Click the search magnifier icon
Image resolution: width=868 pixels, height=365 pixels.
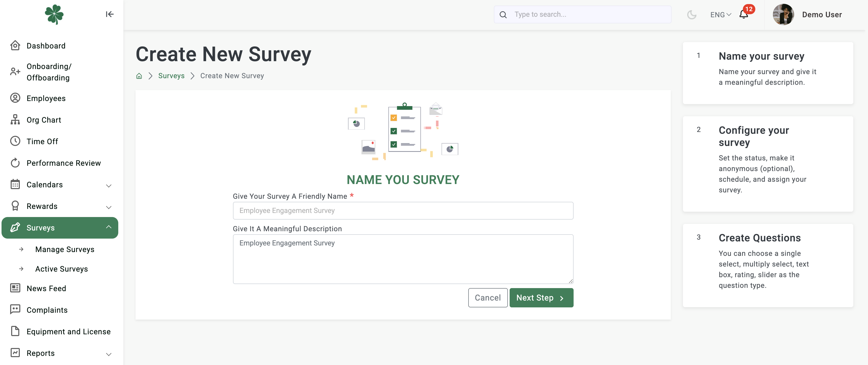(x=503, y=14)
